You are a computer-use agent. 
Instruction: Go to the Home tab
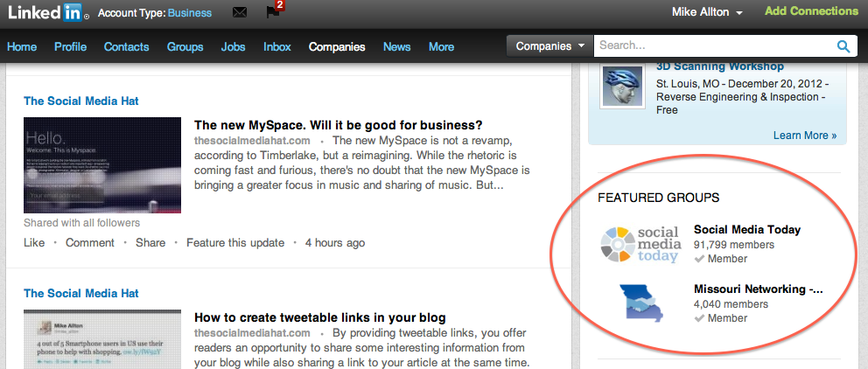click(22, 47)
